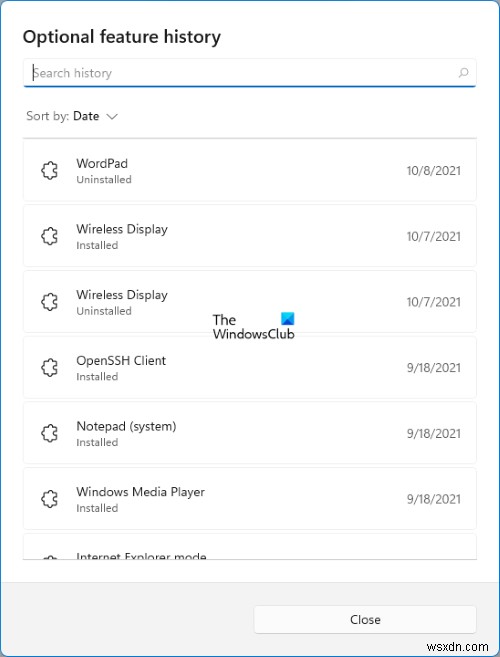Focus the Search history field
Viewport: 500px width, 657px height.
pos(249,73)
